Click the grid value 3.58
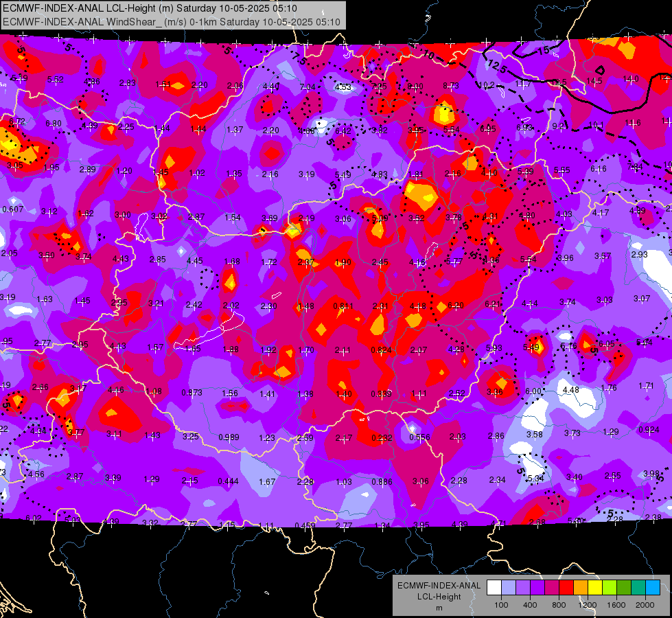The height and width of the screenshot is (618, 672). click(x=535, y=435)
